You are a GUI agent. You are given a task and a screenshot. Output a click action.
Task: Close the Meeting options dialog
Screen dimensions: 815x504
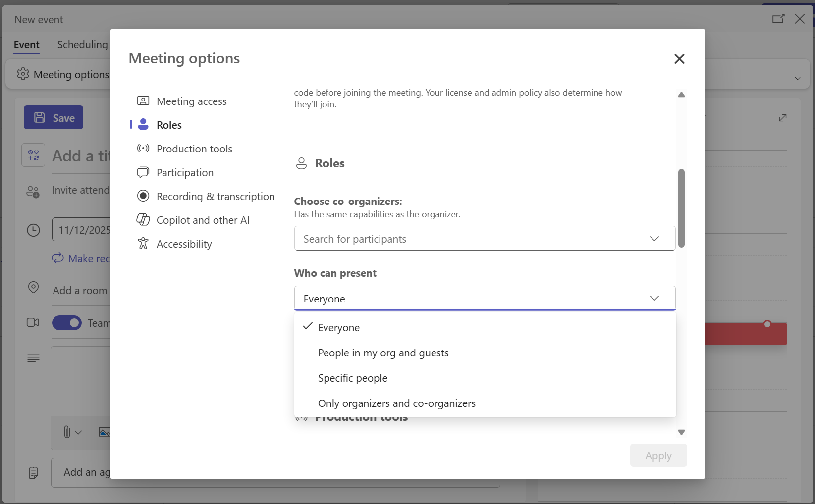(x=679, y=59)
